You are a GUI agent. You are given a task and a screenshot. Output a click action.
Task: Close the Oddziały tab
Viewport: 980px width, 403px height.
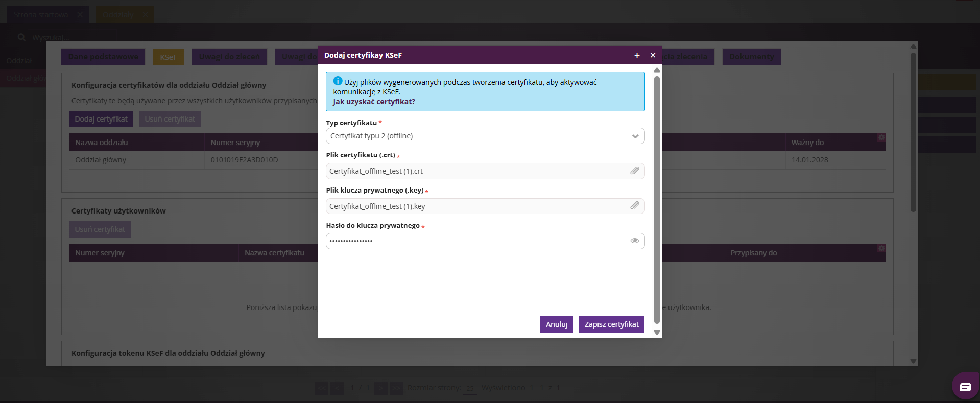coord(146,15)
